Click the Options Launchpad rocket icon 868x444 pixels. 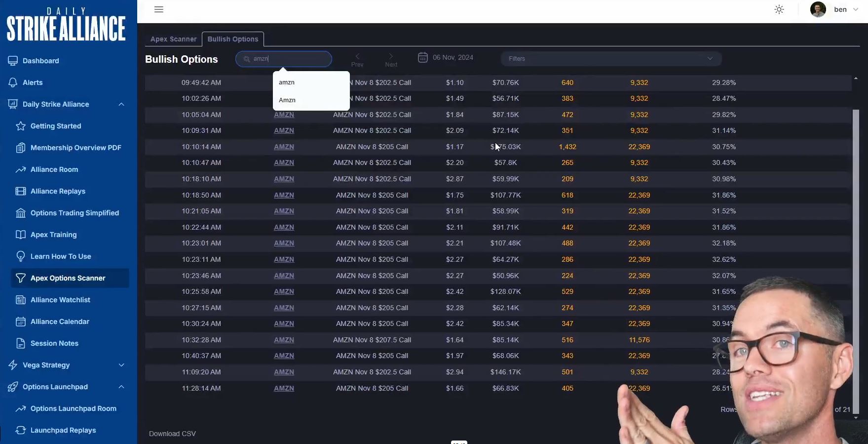click(x=13, y=387)
